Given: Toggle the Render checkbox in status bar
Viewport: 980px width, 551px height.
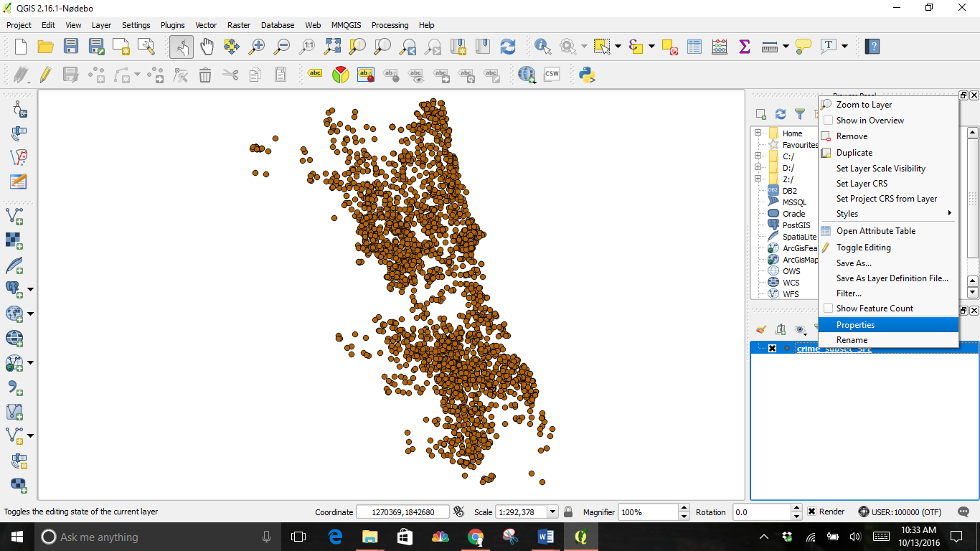Looking at the screenshot, I should click(x=811, y=512).
